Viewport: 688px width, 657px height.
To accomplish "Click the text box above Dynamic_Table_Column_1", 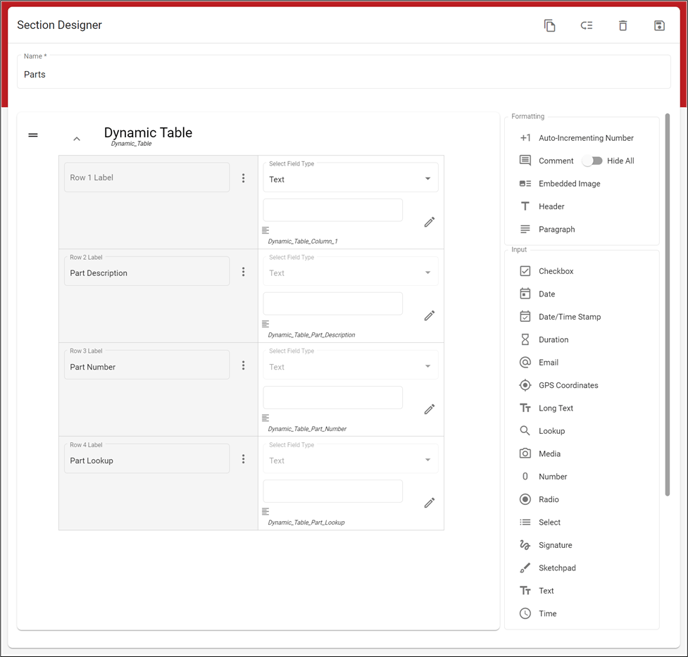I will (x=333, y=210).
